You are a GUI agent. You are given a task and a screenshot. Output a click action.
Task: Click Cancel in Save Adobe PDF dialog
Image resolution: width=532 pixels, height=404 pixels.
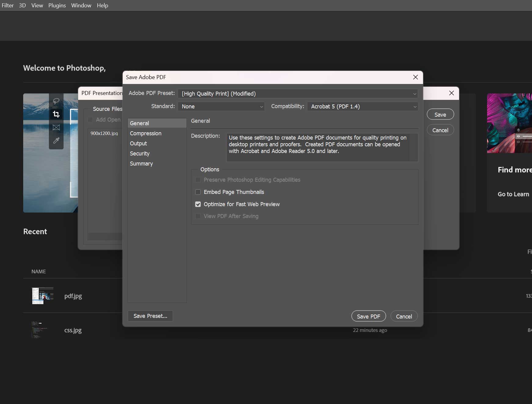(x=404, y=316)
